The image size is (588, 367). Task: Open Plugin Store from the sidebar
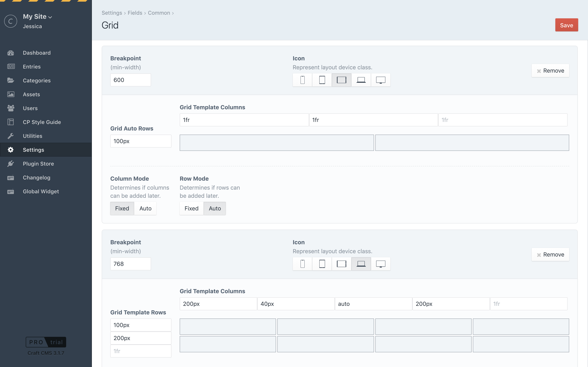pyautogui.click(x=38, y=164)
